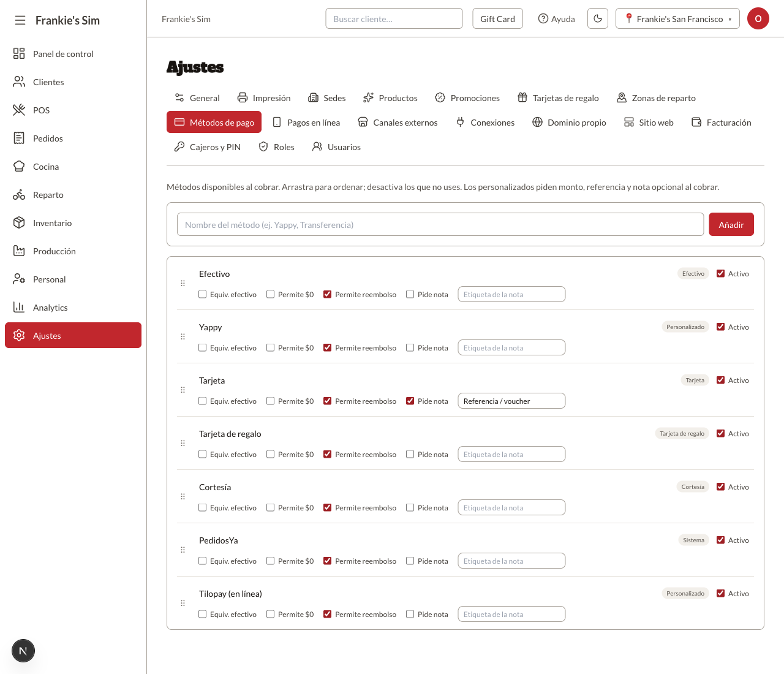Image resolution: width=784 pixels, height=674 pixels.
Task: Open Reparto delivery bike icon
Action: pyautogui.click(x=19, y=195)
